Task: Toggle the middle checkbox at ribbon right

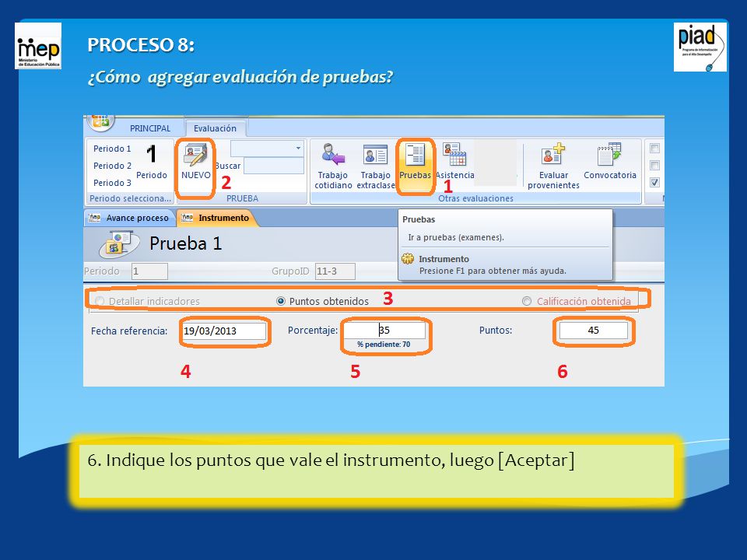Action: (655, 165)
